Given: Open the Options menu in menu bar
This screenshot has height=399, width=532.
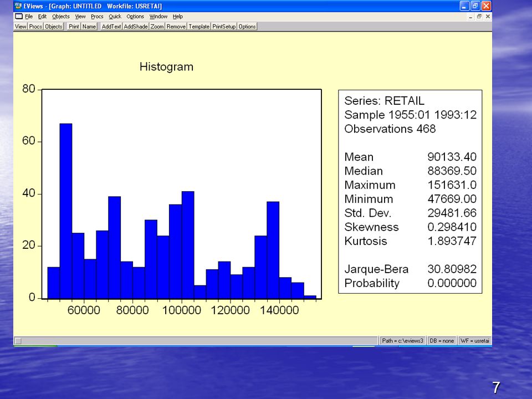Looking at the screenshot, I should point(135,16).
